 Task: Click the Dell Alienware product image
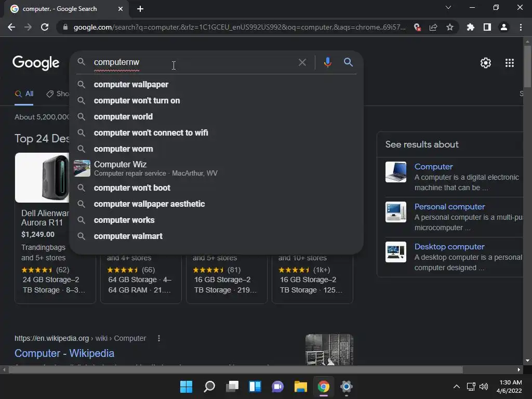(x=43, y=178)
